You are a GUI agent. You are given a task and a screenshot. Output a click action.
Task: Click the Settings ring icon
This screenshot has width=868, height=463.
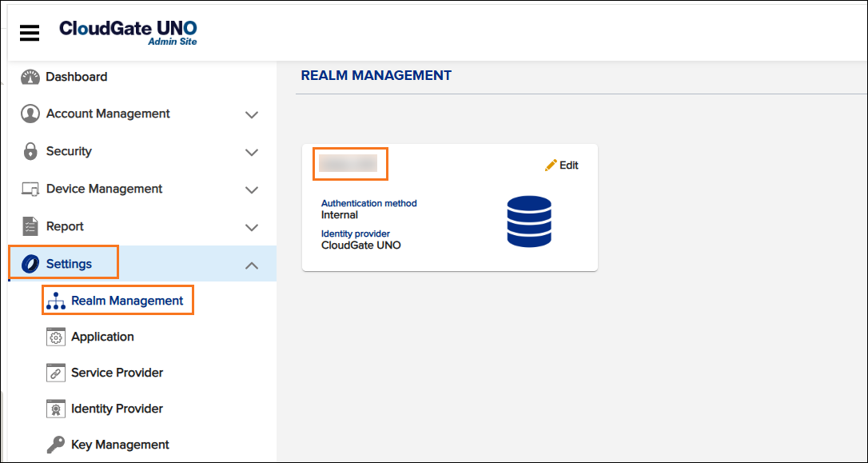pos(30,264)
